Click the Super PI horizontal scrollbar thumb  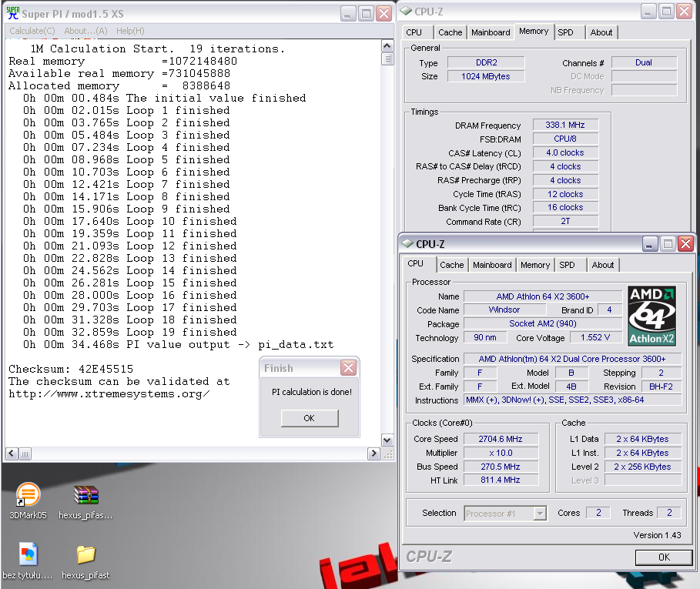25,453
